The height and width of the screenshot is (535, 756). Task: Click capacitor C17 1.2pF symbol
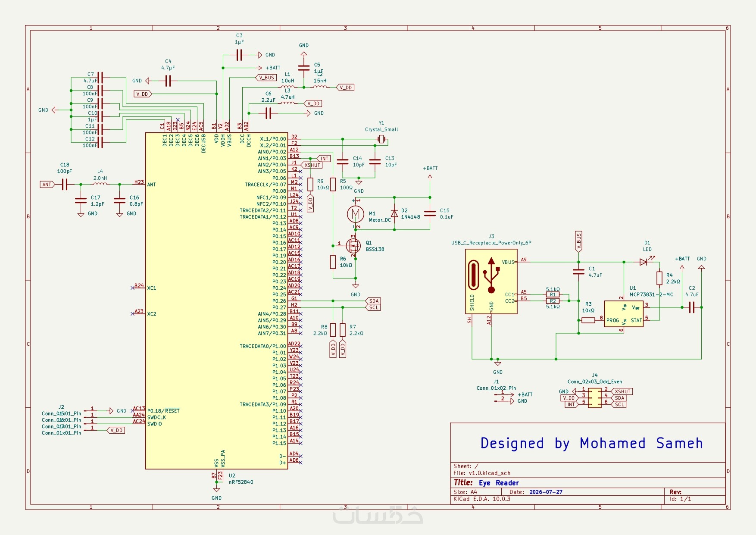[81, 200]
